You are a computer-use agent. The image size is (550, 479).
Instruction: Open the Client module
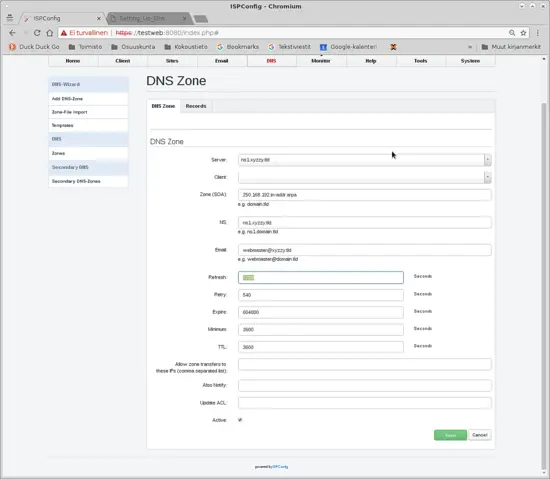point(123,61)
